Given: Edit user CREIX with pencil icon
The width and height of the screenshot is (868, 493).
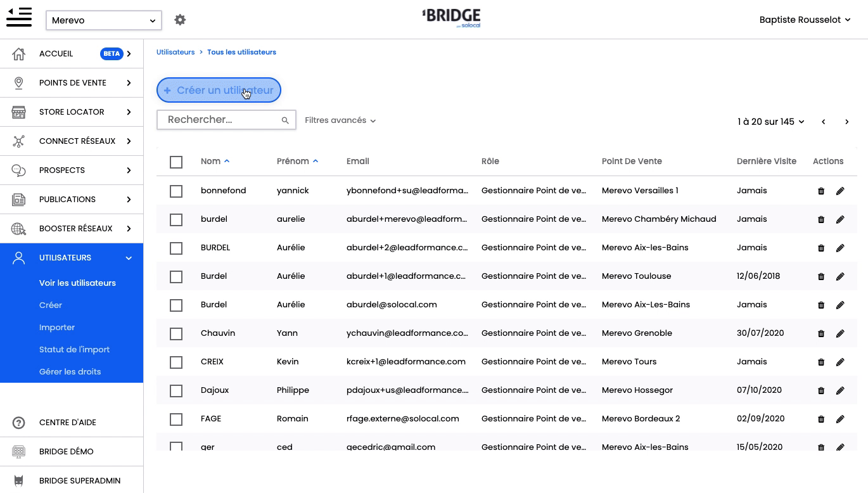Looking at the screenshot, I should click(840, 362).
